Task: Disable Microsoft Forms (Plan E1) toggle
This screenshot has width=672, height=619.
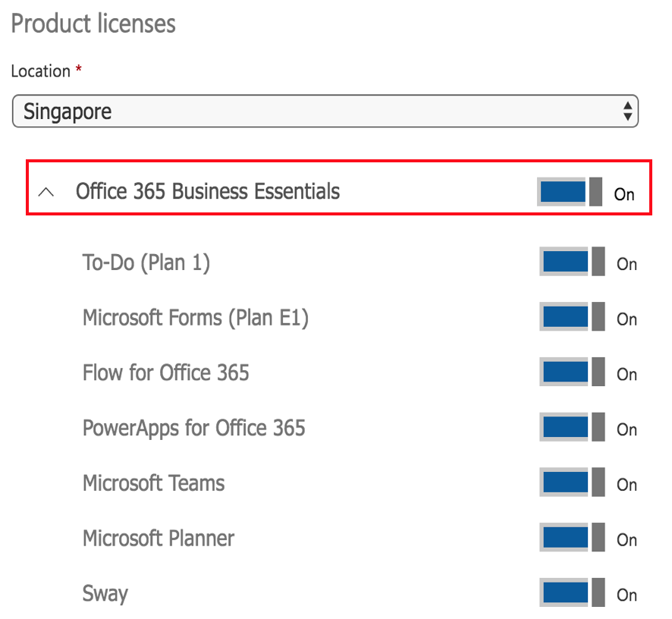Action: point(572,317)
